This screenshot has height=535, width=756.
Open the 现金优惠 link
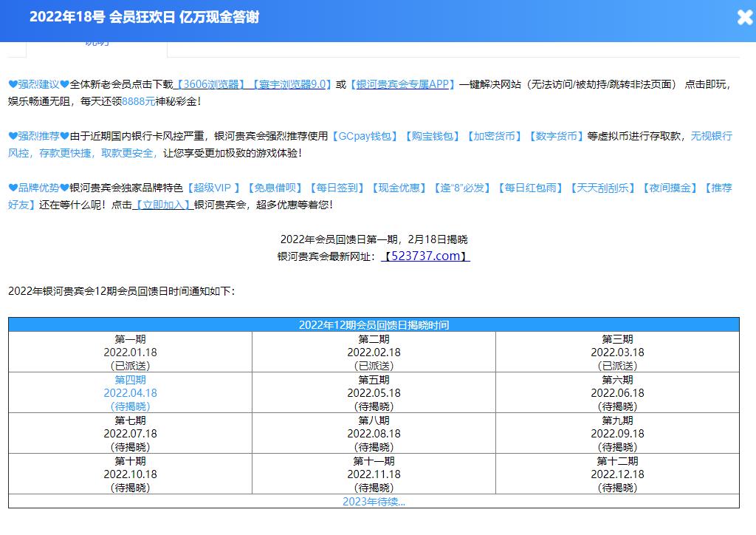click(x=399, y=188)
